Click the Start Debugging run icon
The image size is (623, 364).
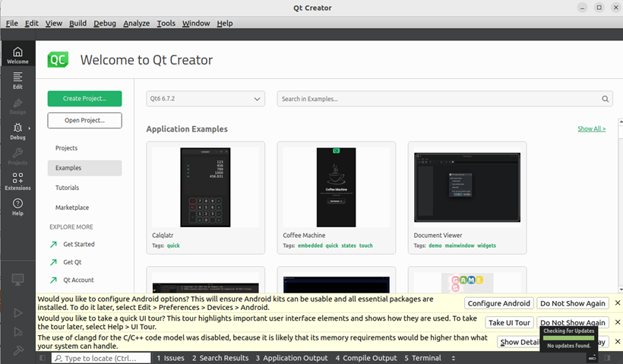pyautogui.click(x=18, y=332)
